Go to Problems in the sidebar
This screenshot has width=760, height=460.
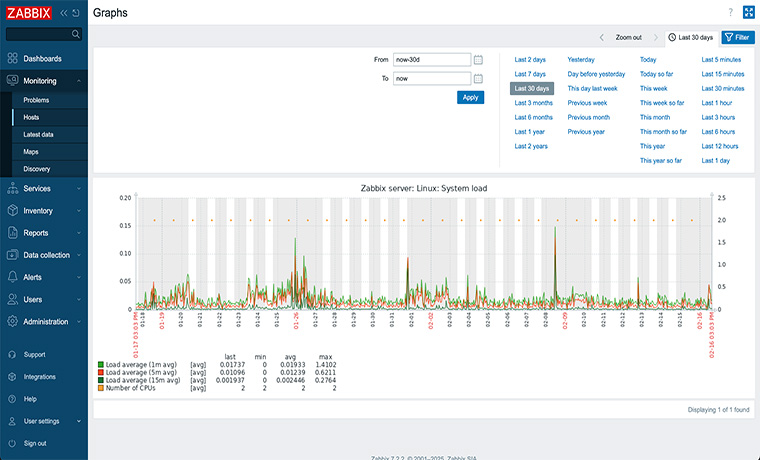tap(36, 100)
